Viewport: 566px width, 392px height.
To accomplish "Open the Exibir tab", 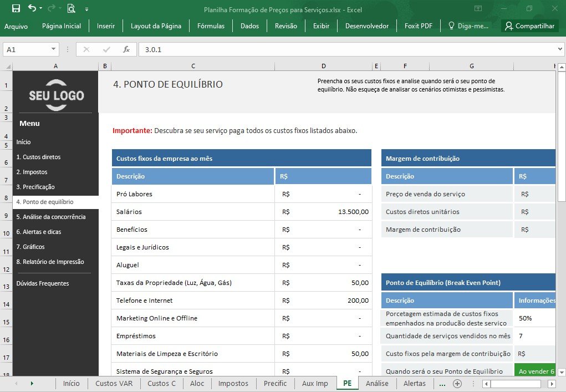I will pos(322,26).
